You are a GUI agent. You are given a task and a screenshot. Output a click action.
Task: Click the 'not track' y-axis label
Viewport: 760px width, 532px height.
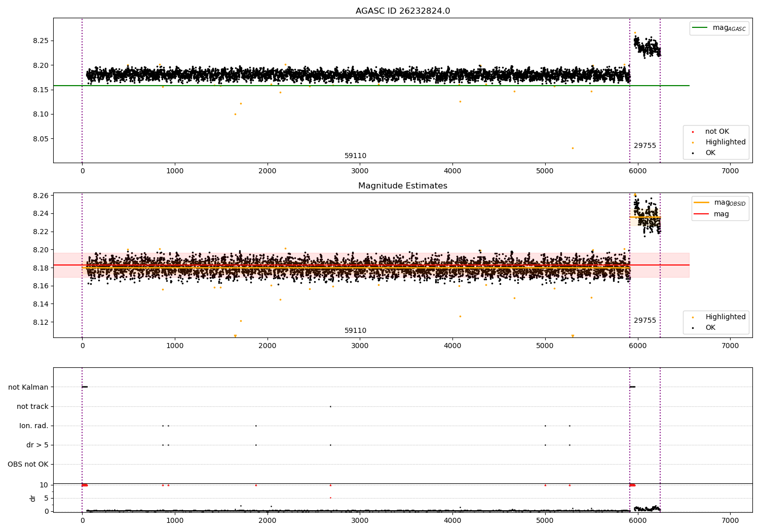point(32,407)
